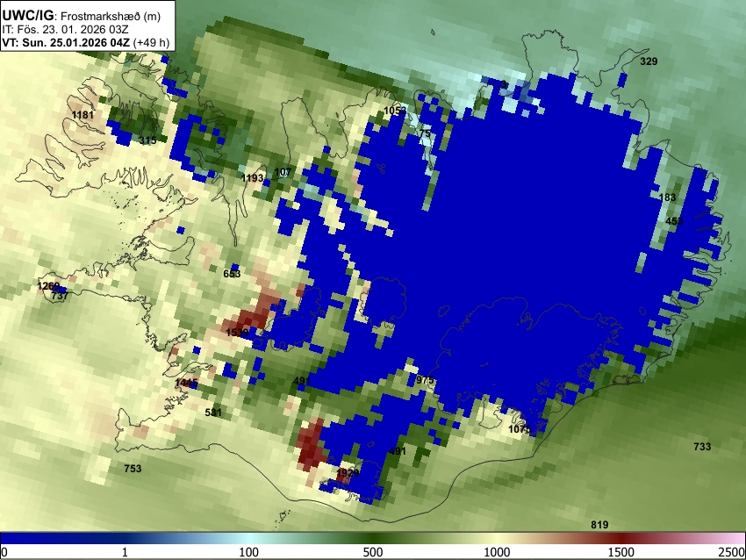Screen dimensions: 746x560
Task: Click the 315 value label
Action: coord(147,140)
